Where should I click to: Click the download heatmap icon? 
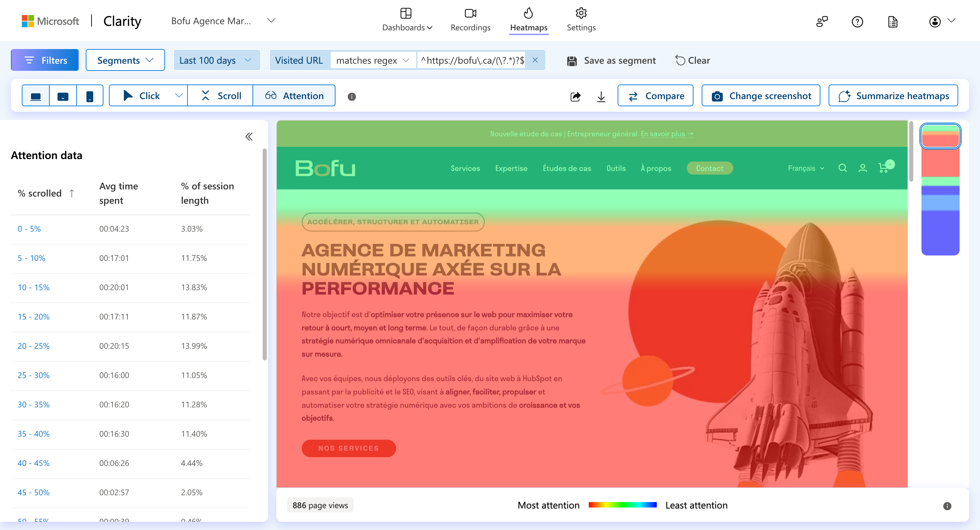click(x=601, y=96)
